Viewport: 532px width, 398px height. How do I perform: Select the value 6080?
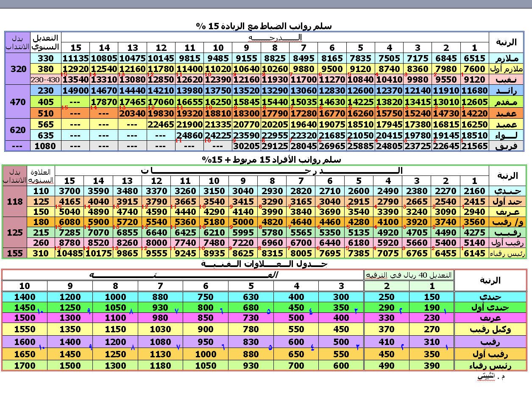click(x=70, y=222)
